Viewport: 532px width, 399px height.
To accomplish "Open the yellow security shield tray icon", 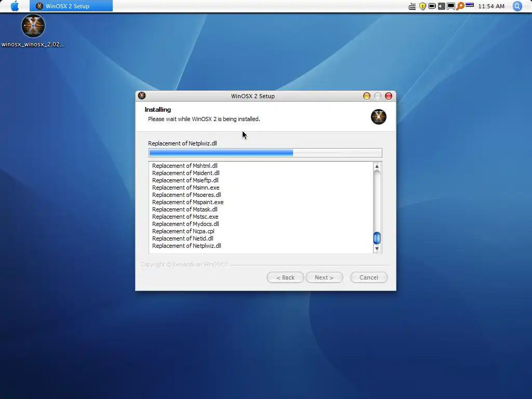I will (422, 6).
